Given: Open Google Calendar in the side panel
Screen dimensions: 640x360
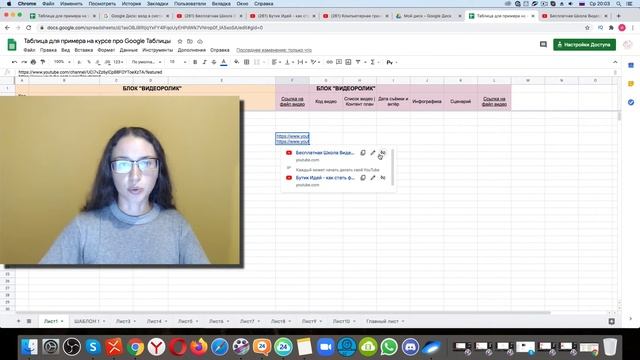Looking at the screenshot, I should click(x=631, y=65).
